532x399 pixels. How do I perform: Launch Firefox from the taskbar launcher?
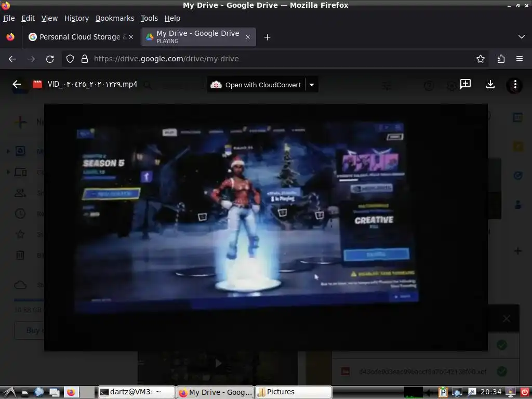71,392
